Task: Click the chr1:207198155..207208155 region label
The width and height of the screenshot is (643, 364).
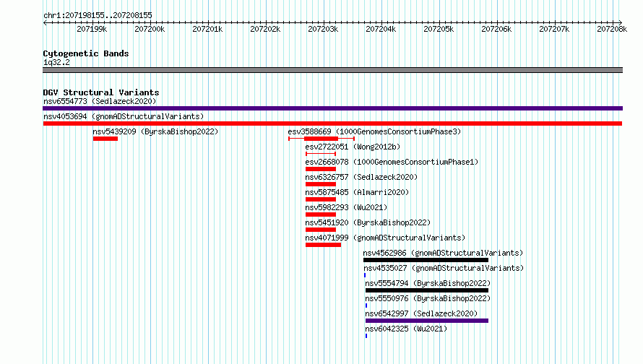Action: 98,15
